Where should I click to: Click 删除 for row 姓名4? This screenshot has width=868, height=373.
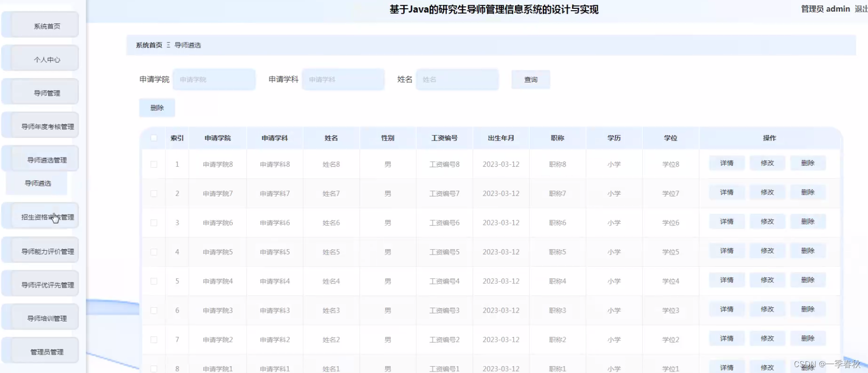[x=808, y=280]
